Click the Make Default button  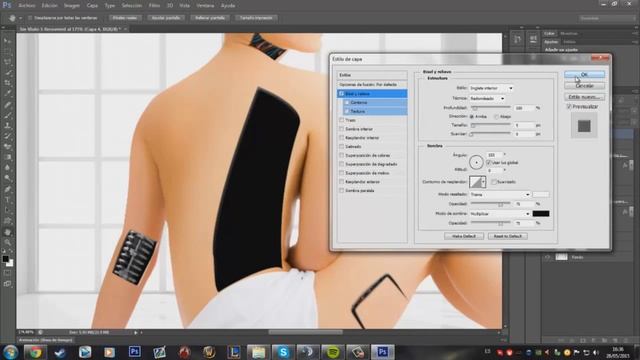click(464, 236)
